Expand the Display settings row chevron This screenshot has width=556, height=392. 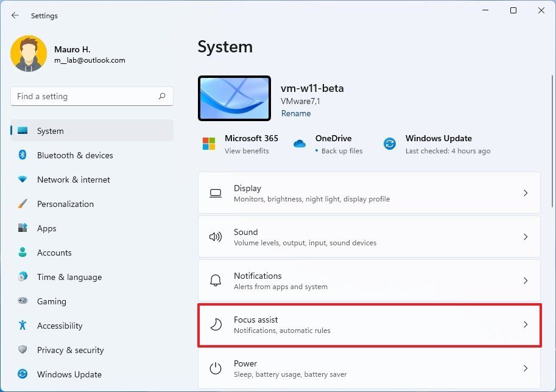525,192
